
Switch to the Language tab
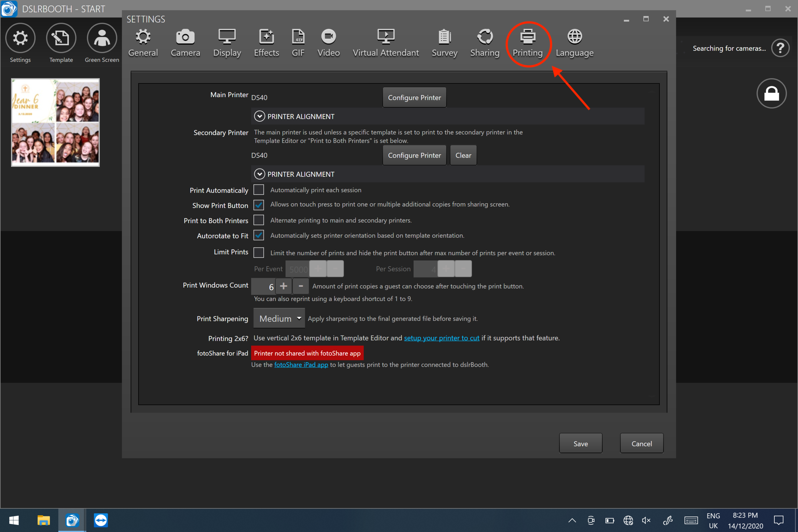[575, 43]
